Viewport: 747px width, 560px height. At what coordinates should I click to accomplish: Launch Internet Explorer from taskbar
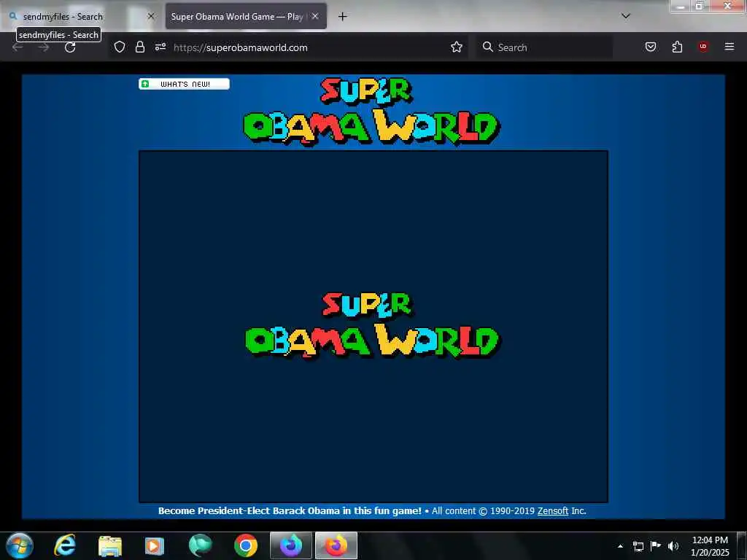(65, 545)
